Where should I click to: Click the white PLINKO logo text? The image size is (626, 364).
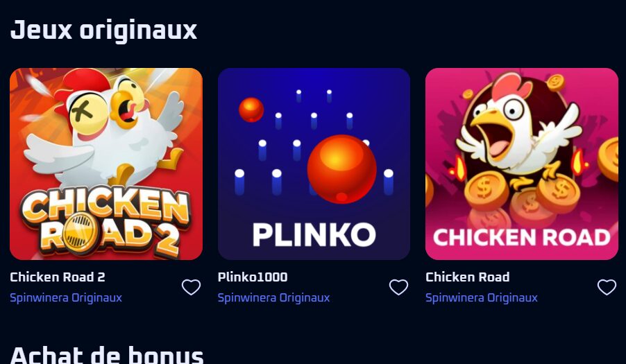pyautogui.click(x=314, y=234)
